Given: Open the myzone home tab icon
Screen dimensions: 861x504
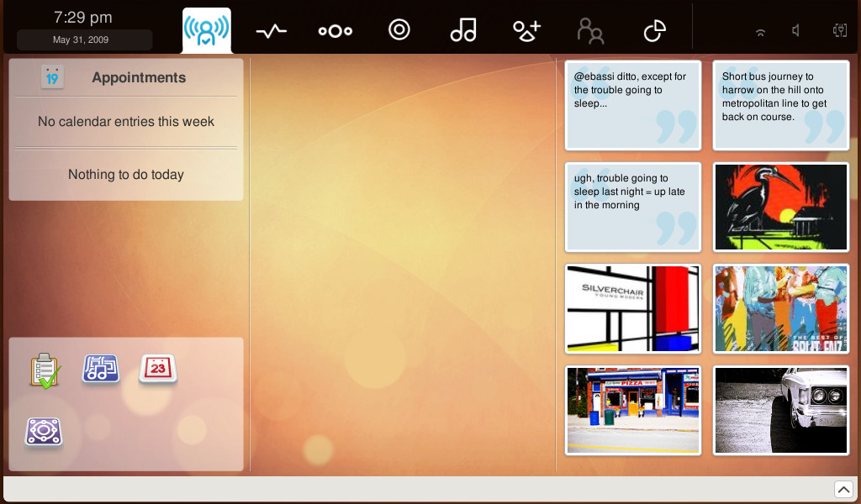Looking at the screenshot, I should coord(207,30).
